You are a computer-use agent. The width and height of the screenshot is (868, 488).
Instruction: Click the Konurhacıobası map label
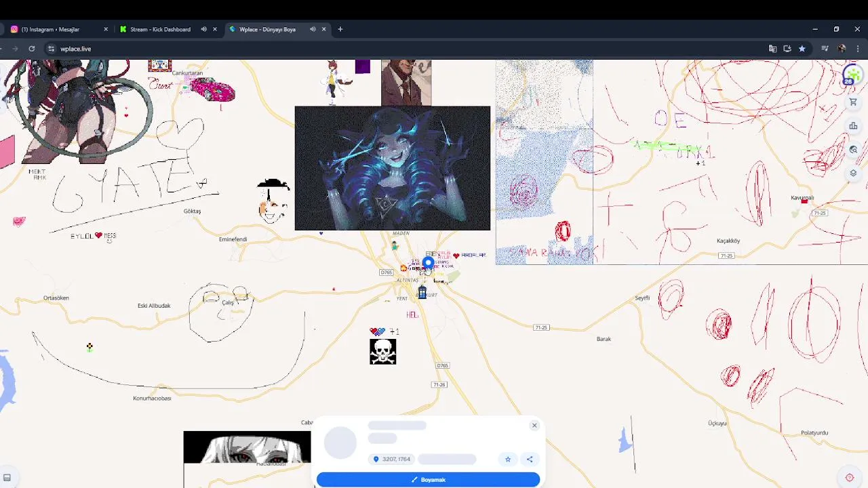[x=152, y=399]
